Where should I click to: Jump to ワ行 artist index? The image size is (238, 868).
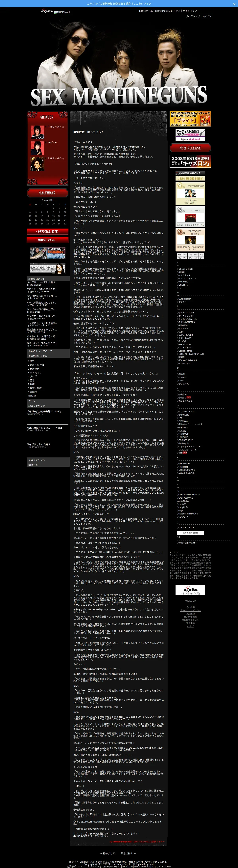pyautogui.click(x=201, y=258)
